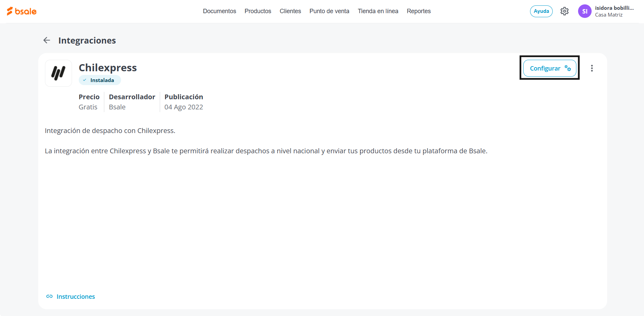Screen dimensions: 644x316
Task: Open the settings gear icon
Action: [564, 11]
